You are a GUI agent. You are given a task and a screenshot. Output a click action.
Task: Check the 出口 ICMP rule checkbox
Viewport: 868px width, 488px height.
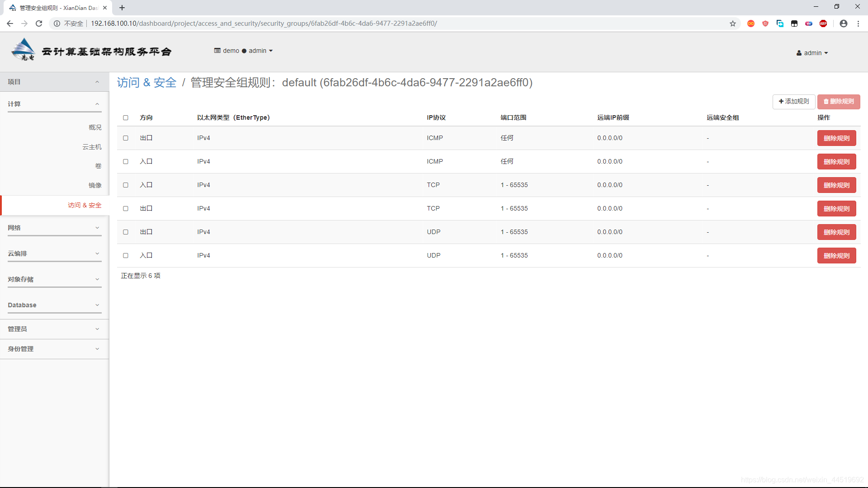click(x=126, y=138)
